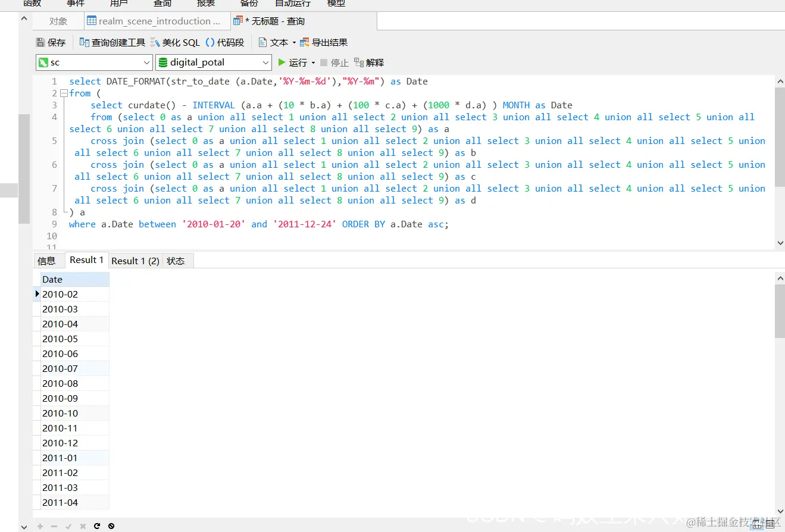Open the 用户 menu in the top bar
The image size is (785, 532).
tap(119, 4)
